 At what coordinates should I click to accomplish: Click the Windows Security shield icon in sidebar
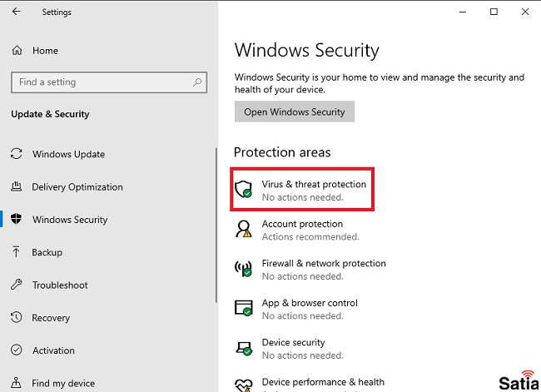(16, 219)
